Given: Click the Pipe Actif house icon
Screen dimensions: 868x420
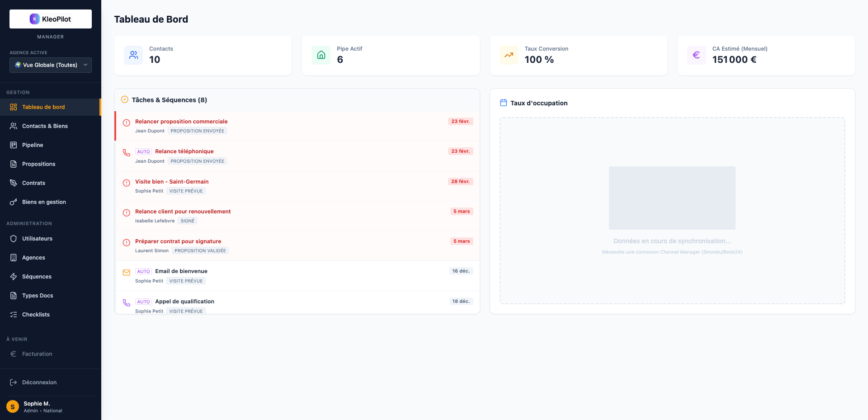Looking at the screenshot, I should [x=321, y=55].
